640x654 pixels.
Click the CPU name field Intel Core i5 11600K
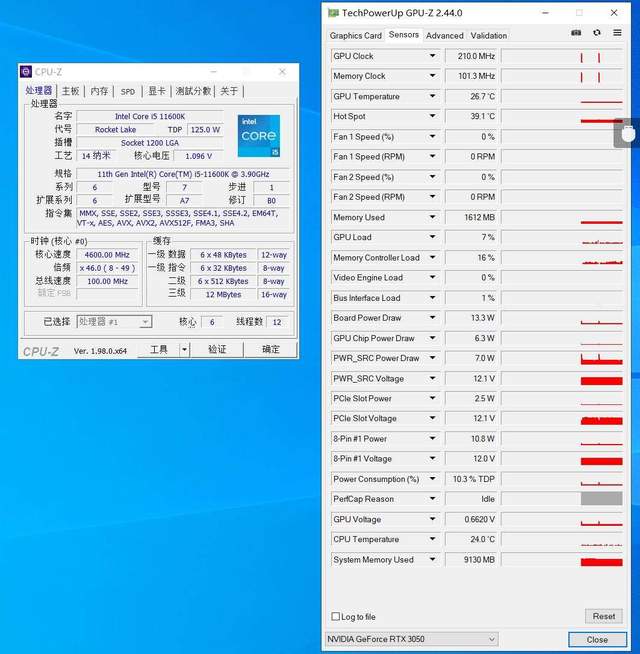[150, 116]
